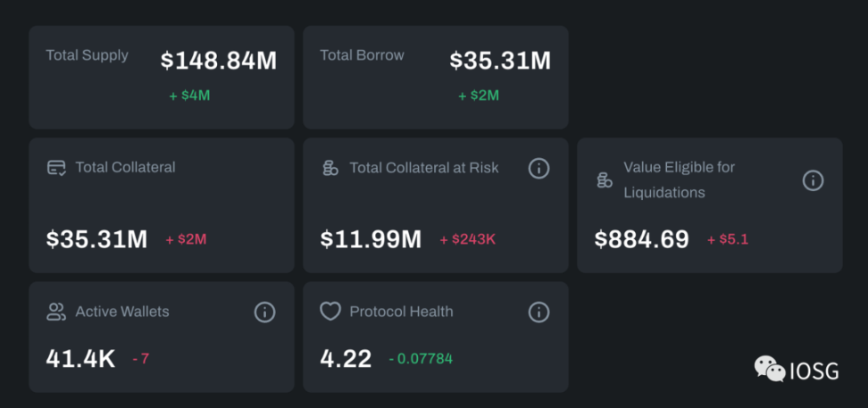The image size is (868, 408).
Task: Open info tooltip for Total Collateral at Risk
Action: pos(538,168)
